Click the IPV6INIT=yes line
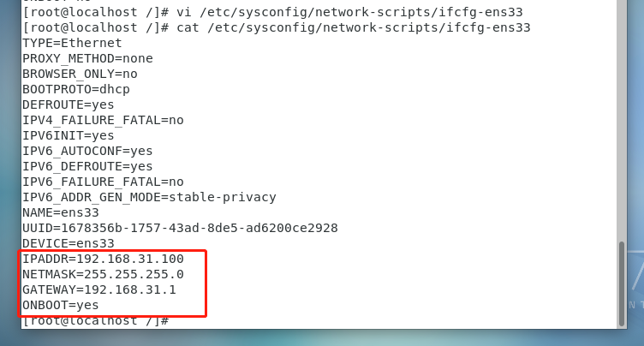This screenshot has width=644, height=346. [x=69, y=135]
